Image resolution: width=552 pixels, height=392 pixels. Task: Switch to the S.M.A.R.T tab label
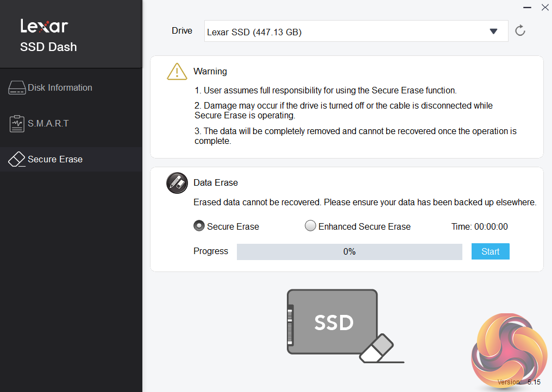(x=48, y=123)
